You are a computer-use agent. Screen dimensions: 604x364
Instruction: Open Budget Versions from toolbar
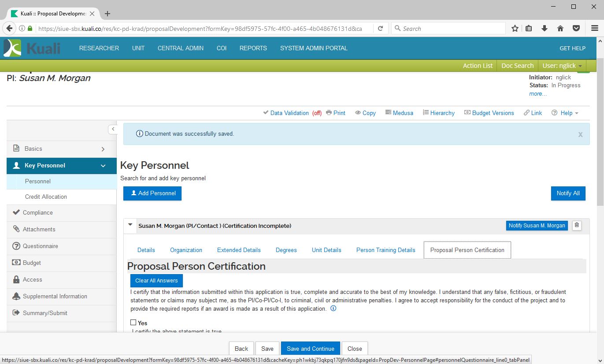489,113
